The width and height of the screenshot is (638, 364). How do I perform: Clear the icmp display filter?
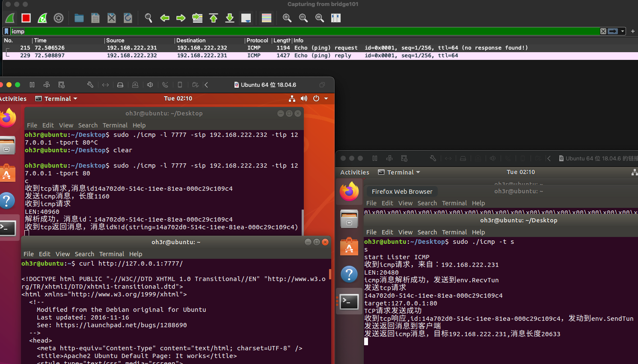603,31
